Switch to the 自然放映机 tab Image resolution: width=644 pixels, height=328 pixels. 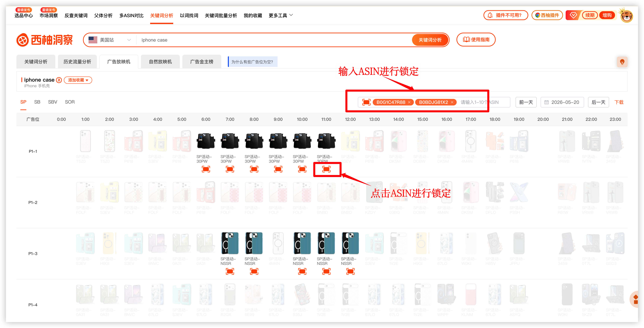click(x=160, y=62)
